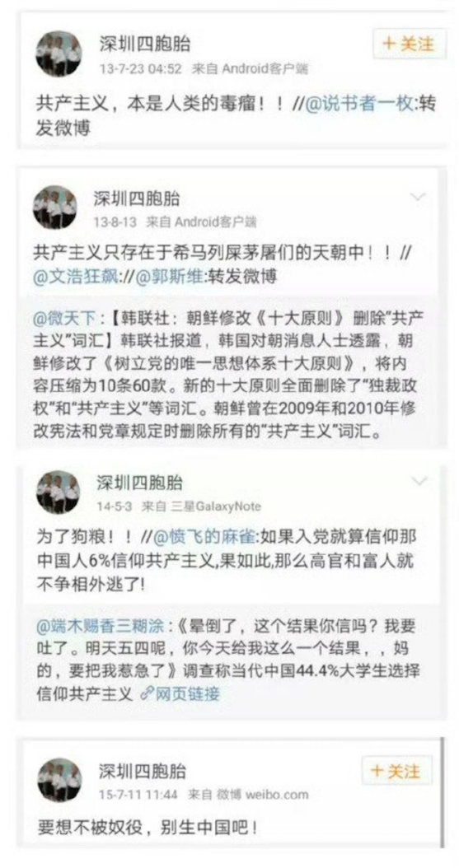Open avatar of the 13-7-23 post
The image size is (459, 868).
(x=59, y=54)
